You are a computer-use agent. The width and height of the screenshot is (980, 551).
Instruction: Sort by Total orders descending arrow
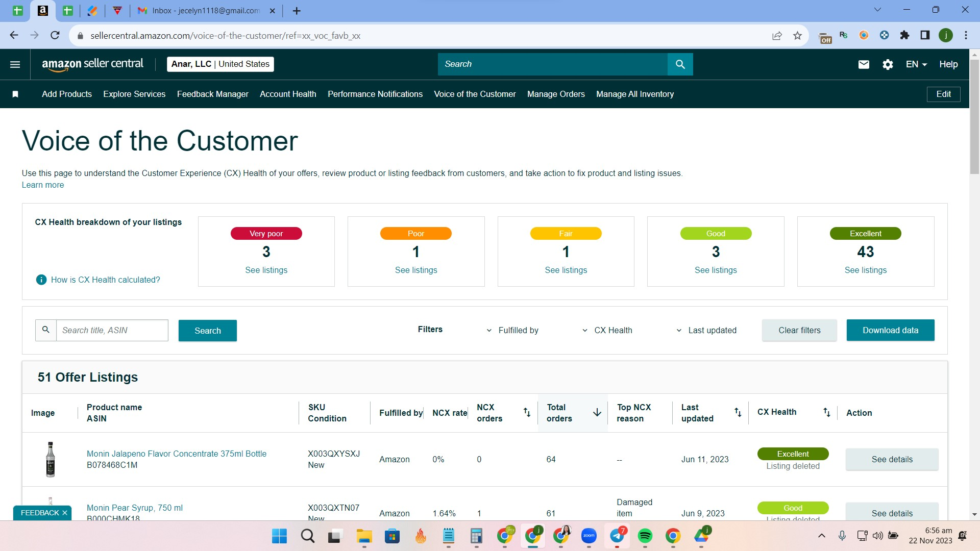pyautogui.click(x=597, y=412)
